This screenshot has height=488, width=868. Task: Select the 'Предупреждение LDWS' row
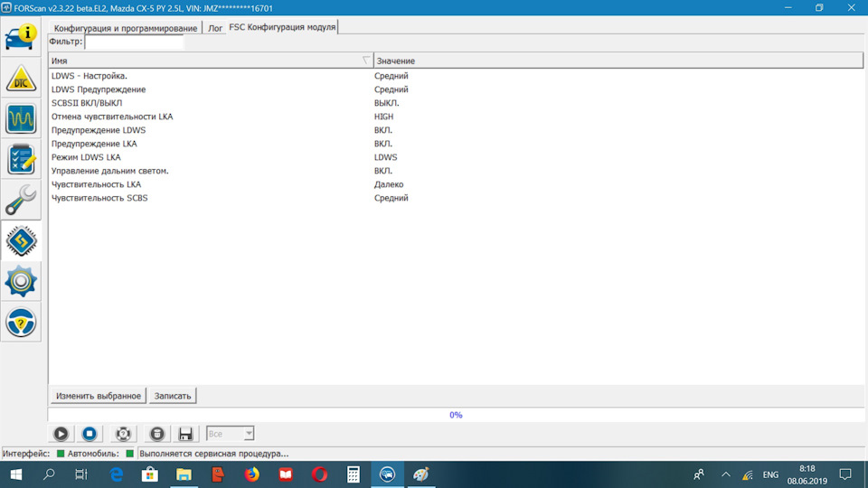click(456, 130)
